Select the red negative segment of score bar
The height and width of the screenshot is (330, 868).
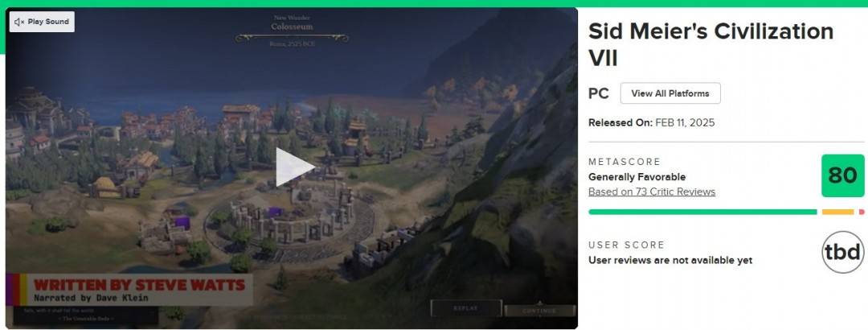coord(862,212)
